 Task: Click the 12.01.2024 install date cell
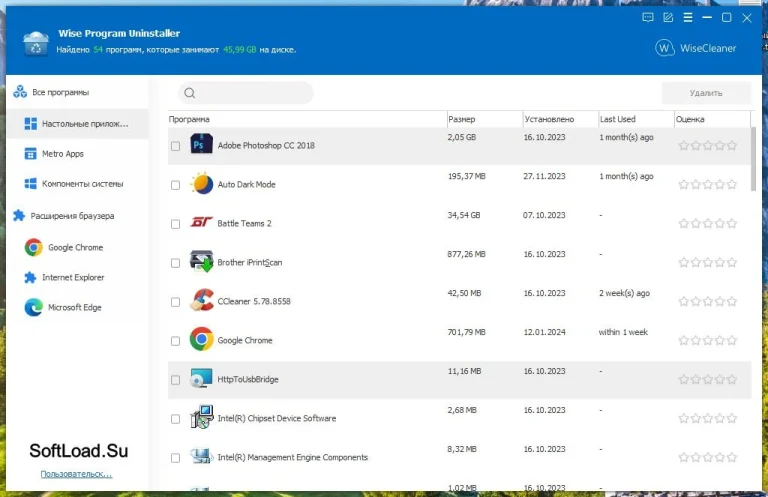(x=545, y=332)
